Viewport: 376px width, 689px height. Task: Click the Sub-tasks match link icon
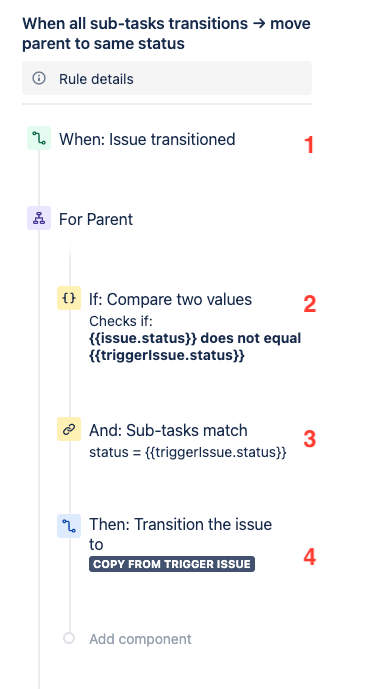(x=69, y=429)
